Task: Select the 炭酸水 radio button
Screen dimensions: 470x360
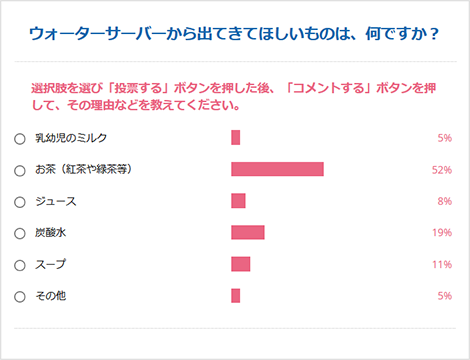Action: [20, 233]
